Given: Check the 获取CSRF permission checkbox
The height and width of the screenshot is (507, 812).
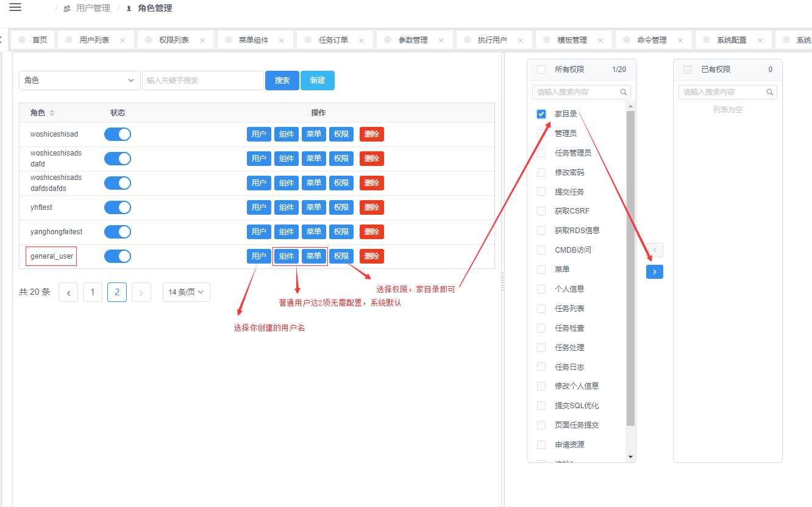Looking at the screenshot, I should coord(541,211).
